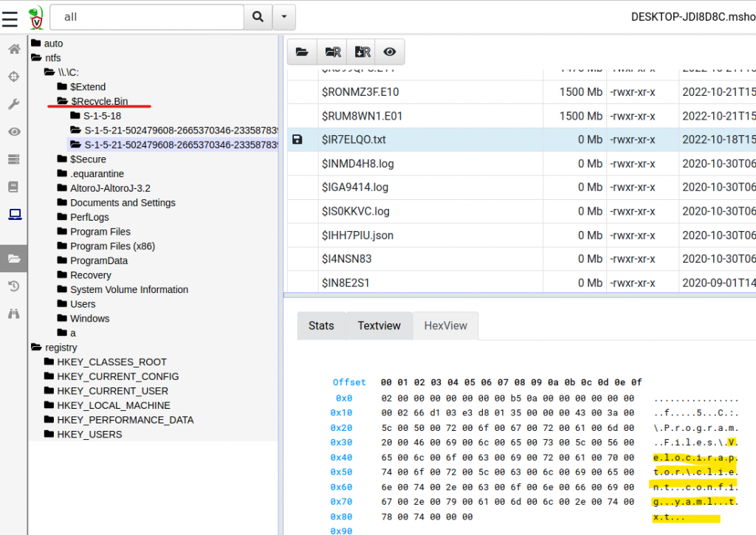Go to Home via sidebar house icon

tap(14, 49)
